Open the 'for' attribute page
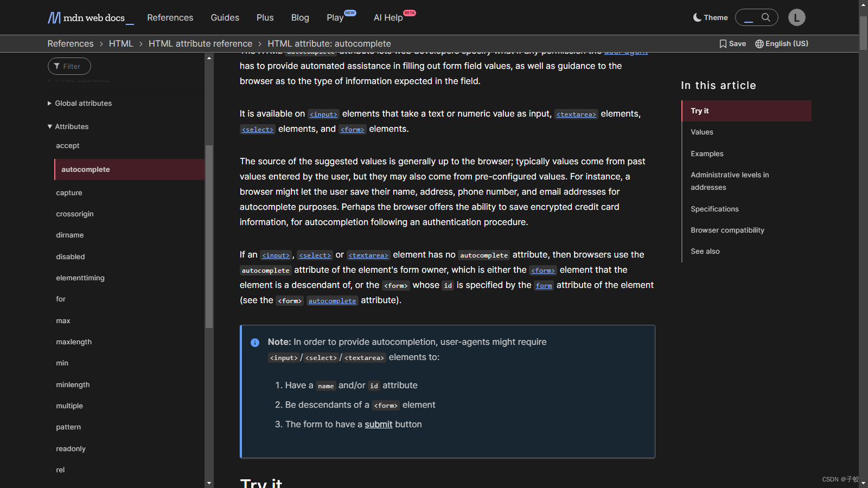 click(x=61, y=299)
